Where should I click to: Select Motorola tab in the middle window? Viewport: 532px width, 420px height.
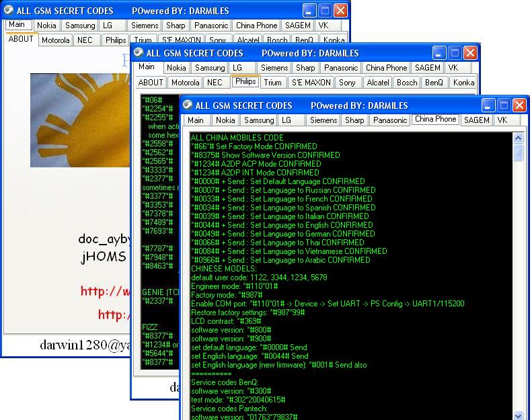[x=185, y=83]
